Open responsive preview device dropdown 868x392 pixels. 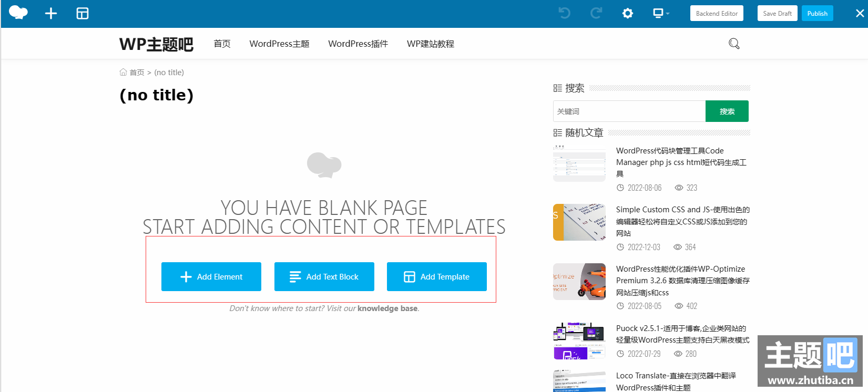(x=661, y=13)
